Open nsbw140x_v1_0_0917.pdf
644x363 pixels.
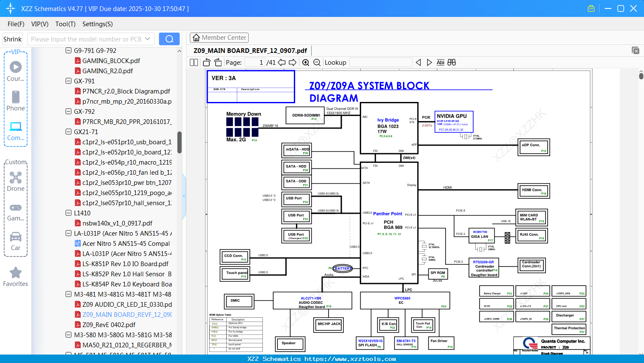[117, 223]
